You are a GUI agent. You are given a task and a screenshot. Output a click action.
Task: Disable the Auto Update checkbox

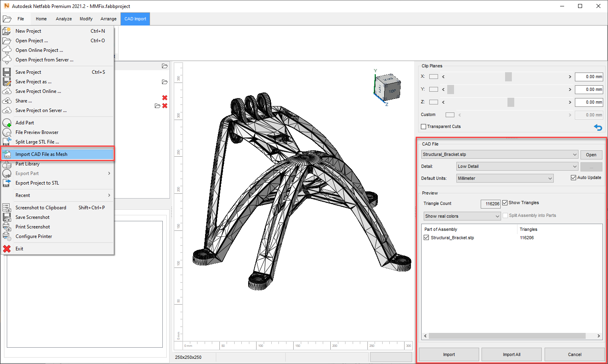click(573, 177)
